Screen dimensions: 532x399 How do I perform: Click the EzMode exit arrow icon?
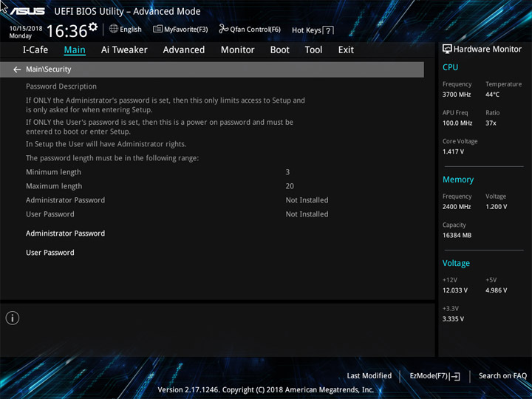pos(455,376)
